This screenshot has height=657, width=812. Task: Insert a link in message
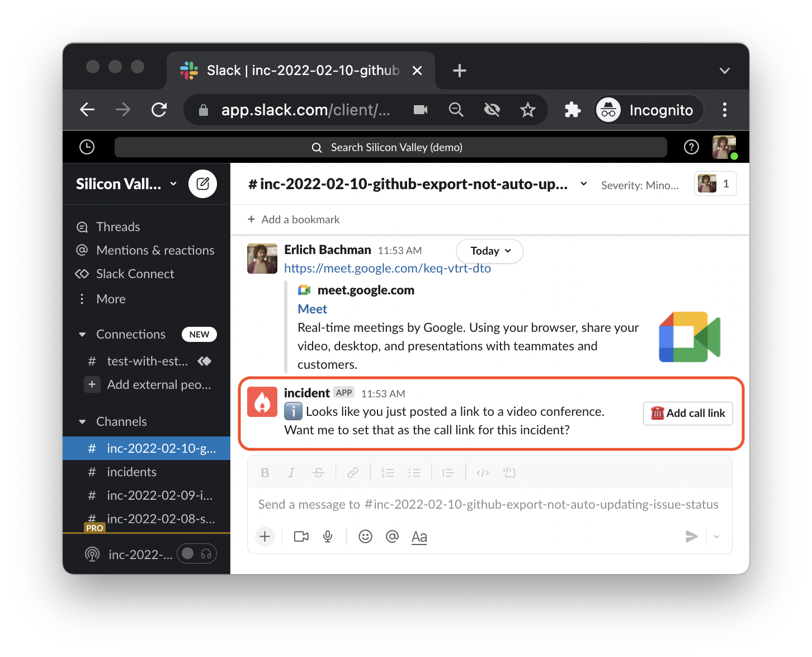[353, 473]
